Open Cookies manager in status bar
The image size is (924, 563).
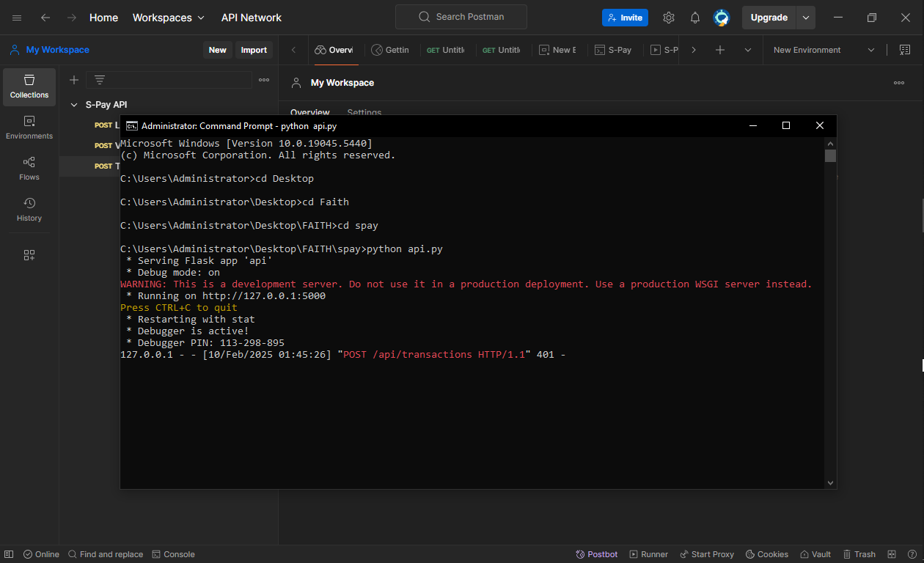(767, 554)
